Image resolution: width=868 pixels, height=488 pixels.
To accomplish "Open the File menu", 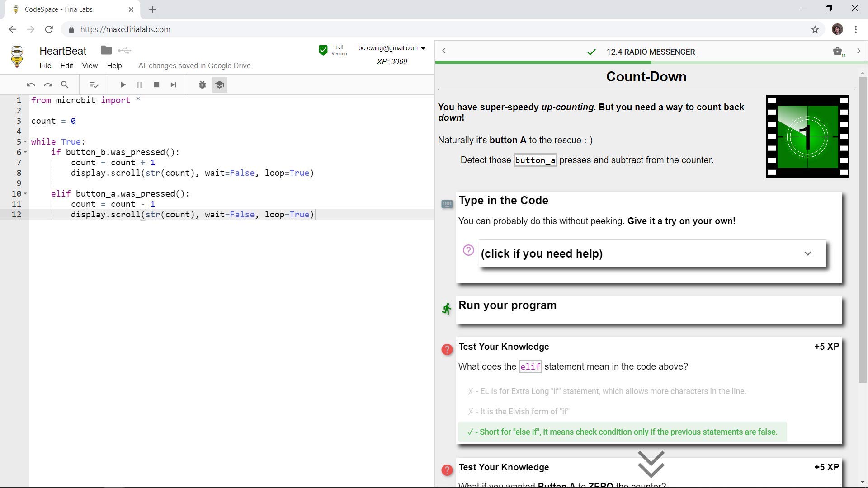I will coord(45,66).
